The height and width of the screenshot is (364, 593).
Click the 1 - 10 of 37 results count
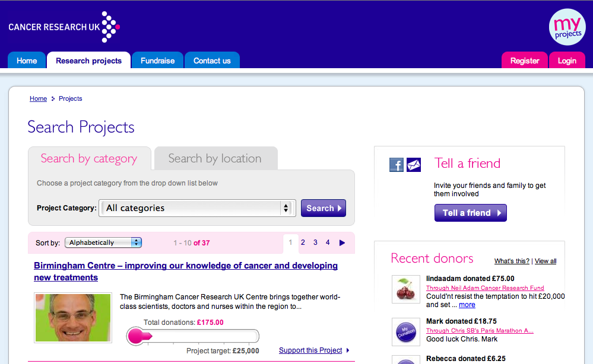pyautogui.click(x=192, y=243)
